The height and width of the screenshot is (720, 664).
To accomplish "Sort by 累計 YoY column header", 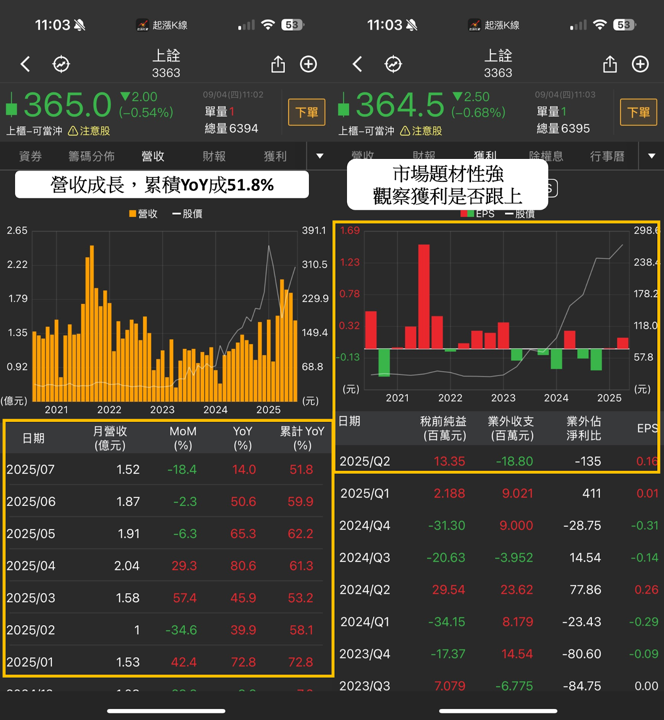I will click(302, 438).
